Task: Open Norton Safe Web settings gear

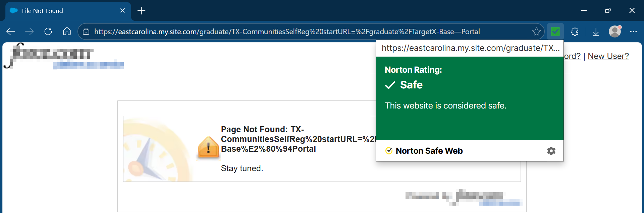Action: tap(551, 151)
